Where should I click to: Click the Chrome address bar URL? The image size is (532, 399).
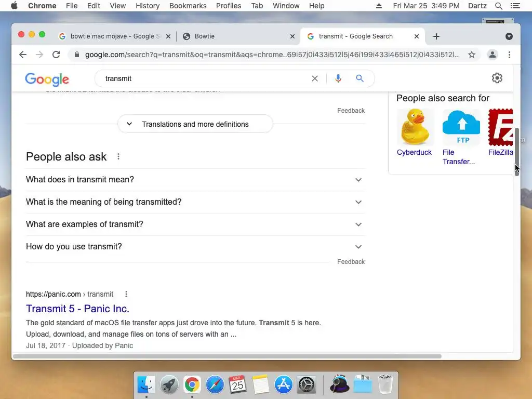click(272, 55)
